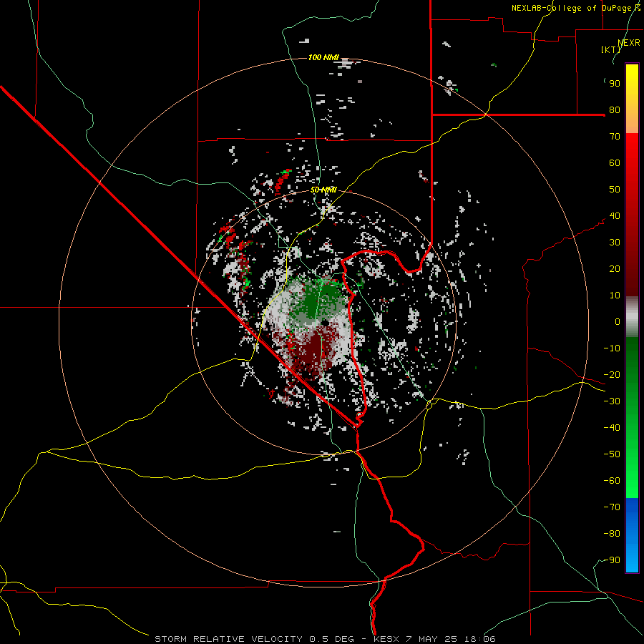Click the -20 value on velocity scale
The height and width of the screenshot is (644, 644).
tap(612, 374)
